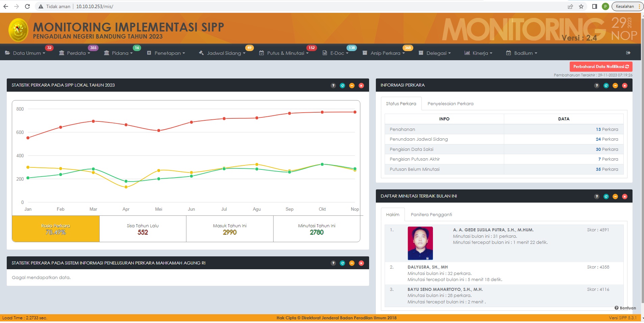Click the help icon in Statistik Perkara panel
The image size is (644, 323).
click(x=333, y=86)
